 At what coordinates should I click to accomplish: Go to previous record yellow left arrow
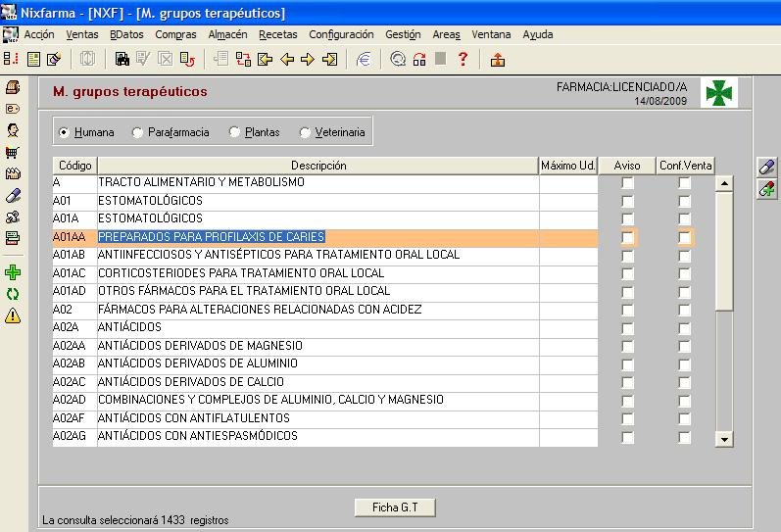287,60
